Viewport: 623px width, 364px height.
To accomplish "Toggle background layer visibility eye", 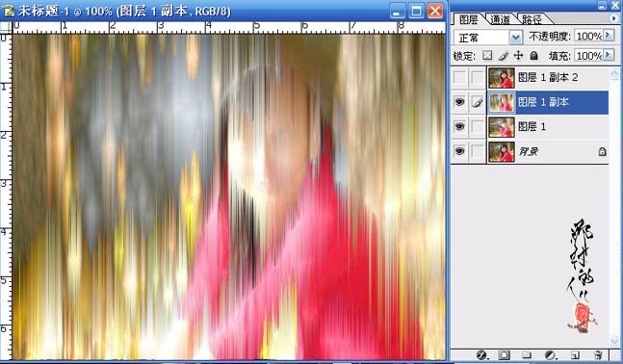I will [459, 151].
